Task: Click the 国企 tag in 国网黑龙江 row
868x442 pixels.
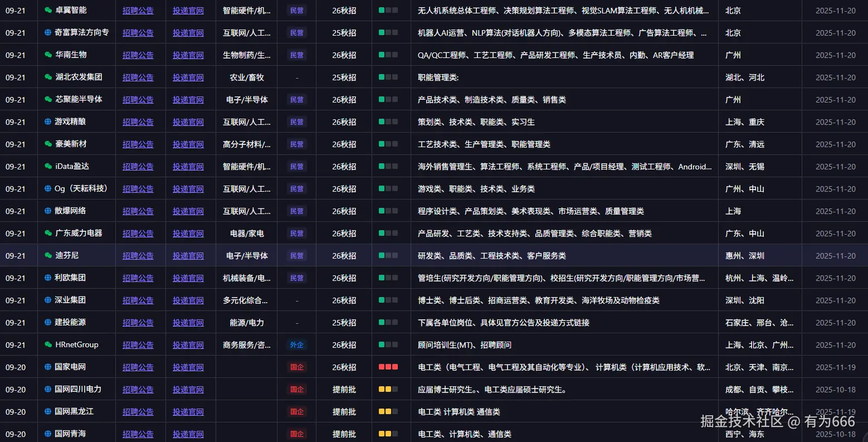Action: pos(297,412)
